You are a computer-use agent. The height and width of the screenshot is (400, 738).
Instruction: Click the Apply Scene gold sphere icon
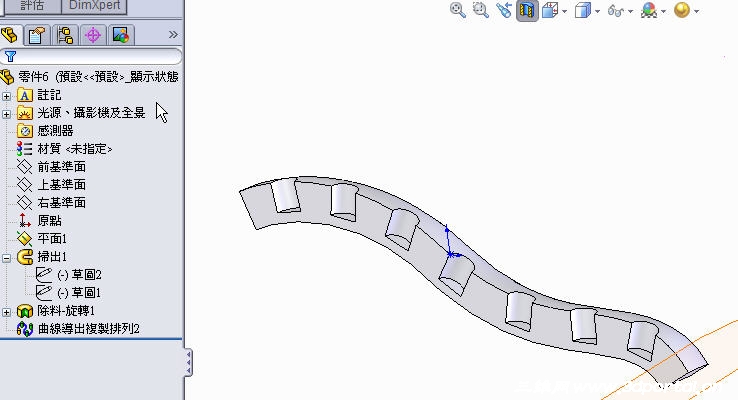[682, 10]
